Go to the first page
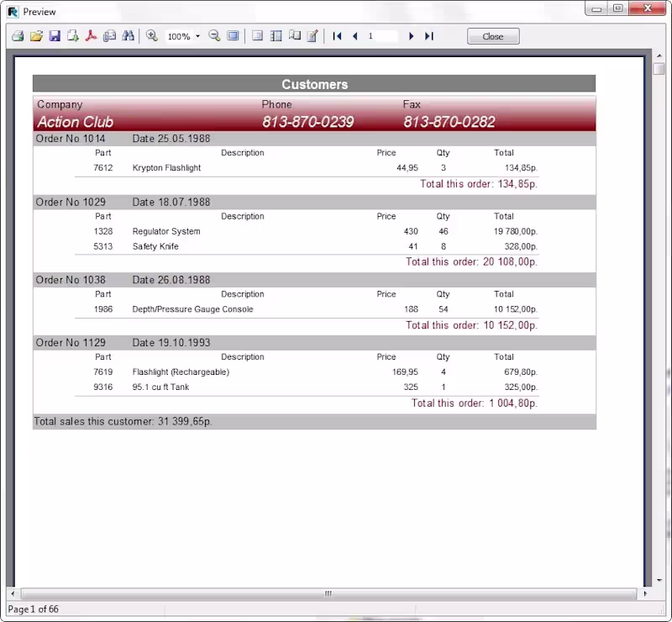This screenshot has width=672, height=622. click(338, 36)
